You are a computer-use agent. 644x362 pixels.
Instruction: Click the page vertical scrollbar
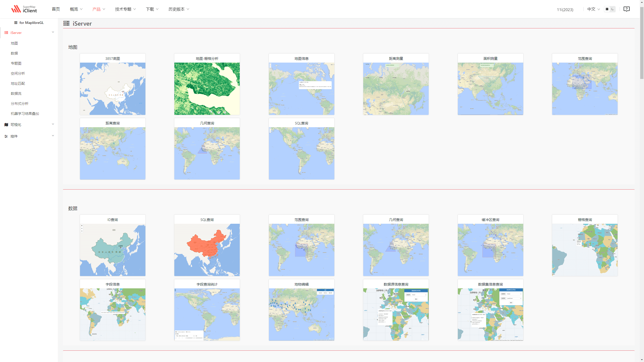coord(642,43)
